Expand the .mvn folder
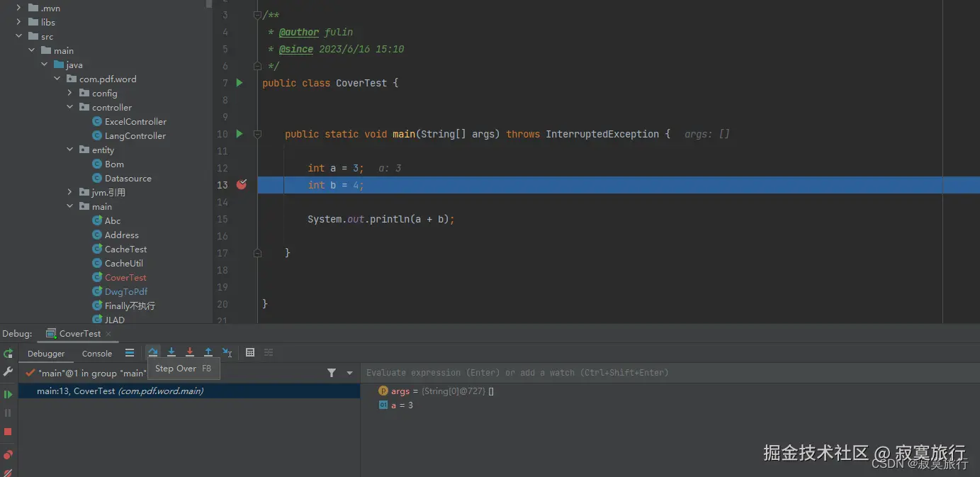980x477 pixels. tap(19, 9)
